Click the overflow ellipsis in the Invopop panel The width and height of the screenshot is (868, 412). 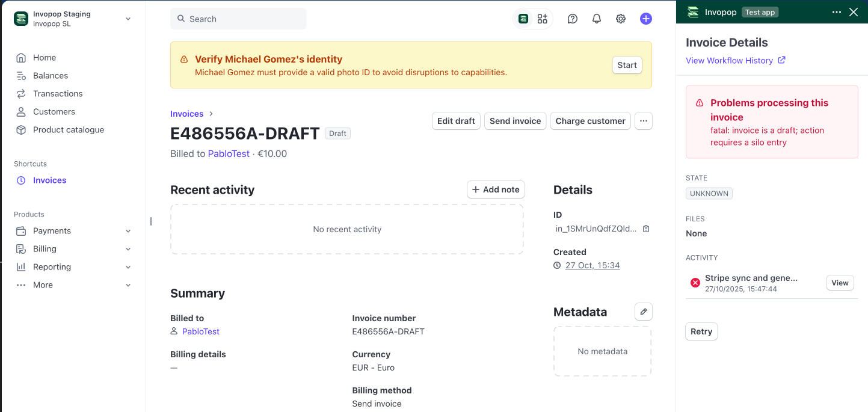click(836, 11)
